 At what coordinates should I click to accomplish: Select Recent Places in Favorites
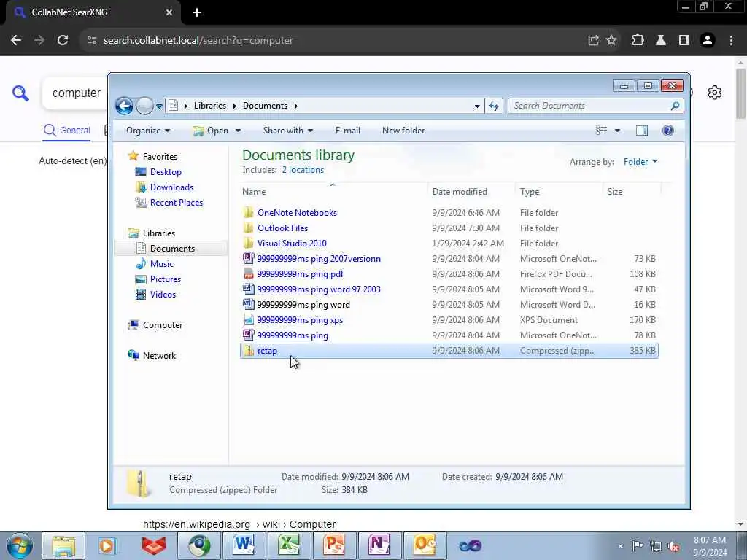[177, 203]
